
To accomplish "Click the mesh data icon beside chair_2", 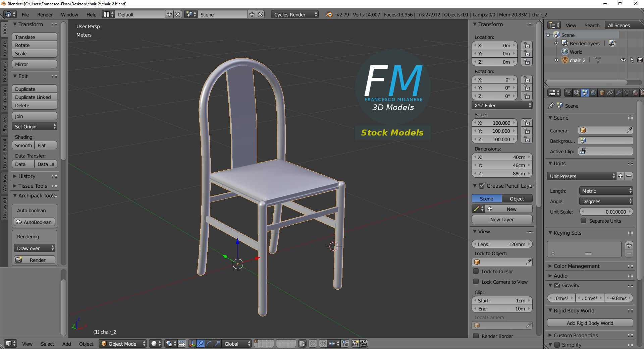I will click(x=598, y=60).
